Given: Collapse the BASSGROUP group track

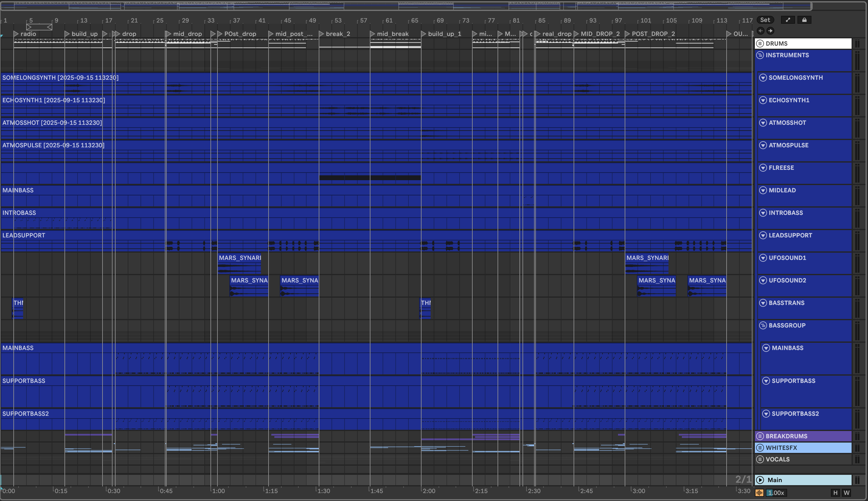Looking at the screenshot, I should [x=763, y=325].
